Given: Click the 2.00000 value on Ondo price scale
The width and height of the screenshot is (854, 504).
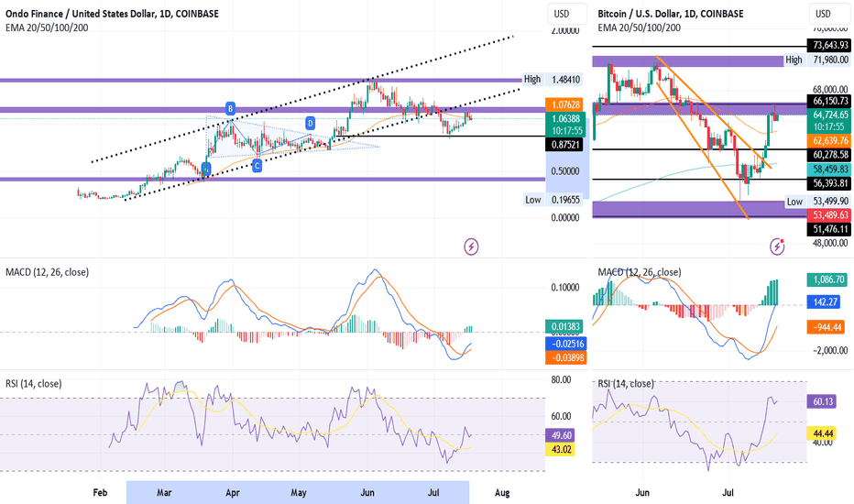Looking at the screenshot, I should click(564, 30).
